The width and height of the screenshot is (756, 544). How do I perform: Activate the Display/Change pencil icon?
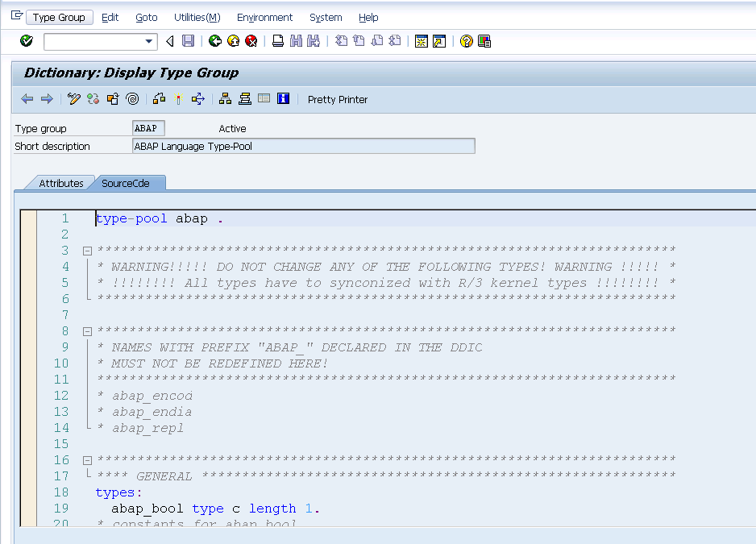(x=73, y=98)
